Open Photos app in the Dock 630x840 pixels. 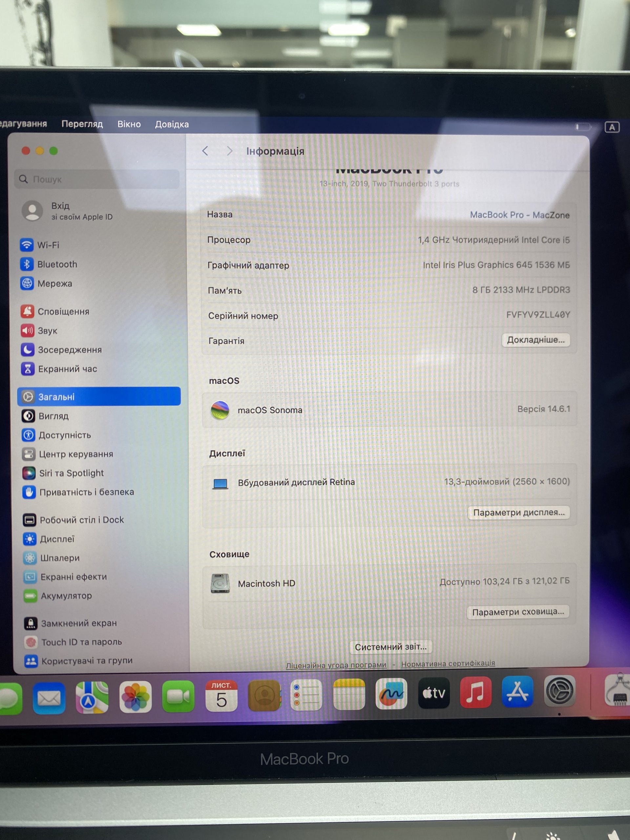[x=136, y=697]
